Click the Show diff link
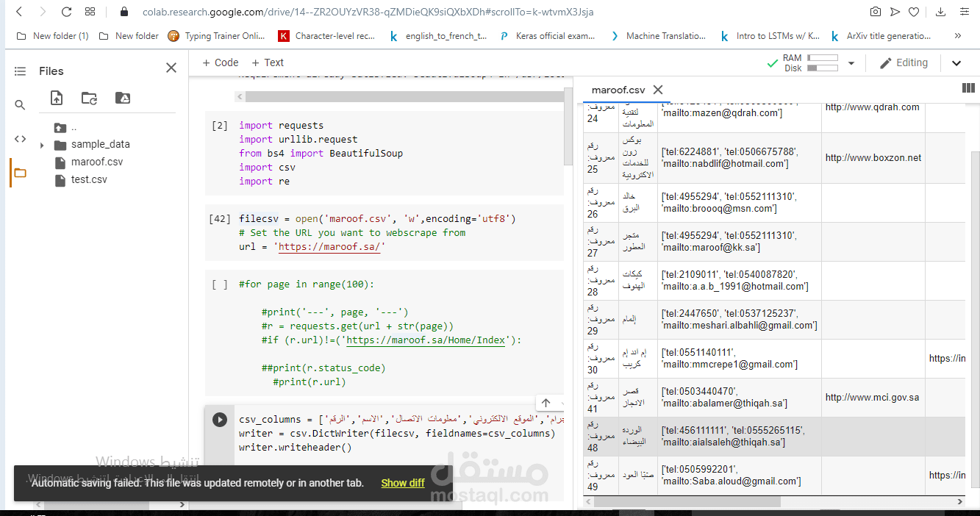The height and width of the screenshot is (516, 980). (403, 483)
